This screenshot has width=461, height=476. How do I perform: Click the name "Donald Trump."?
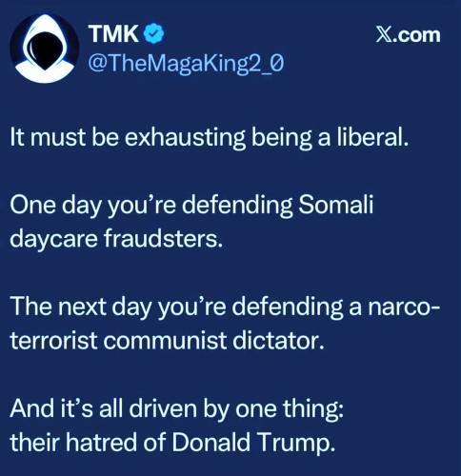pos(253,443)
